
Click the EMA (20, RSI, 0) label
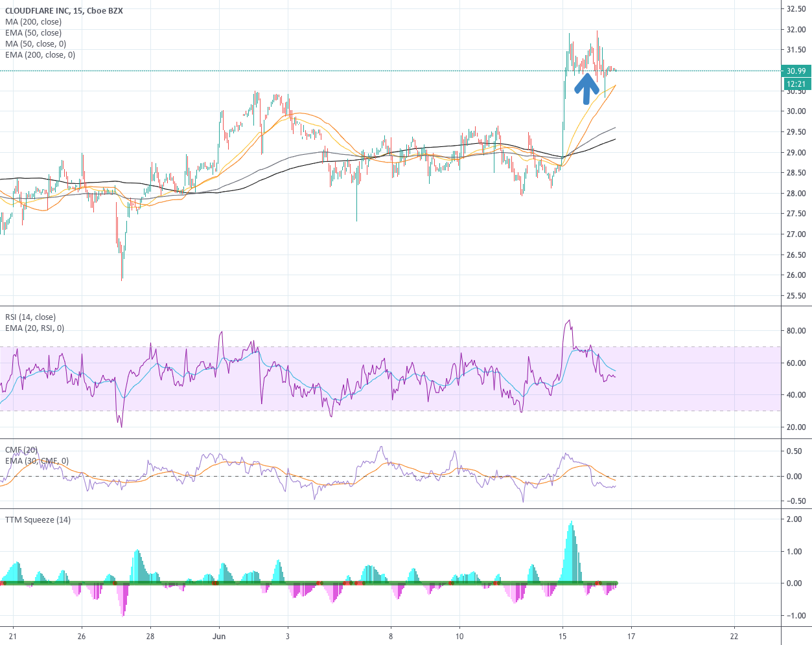[35, 328]
